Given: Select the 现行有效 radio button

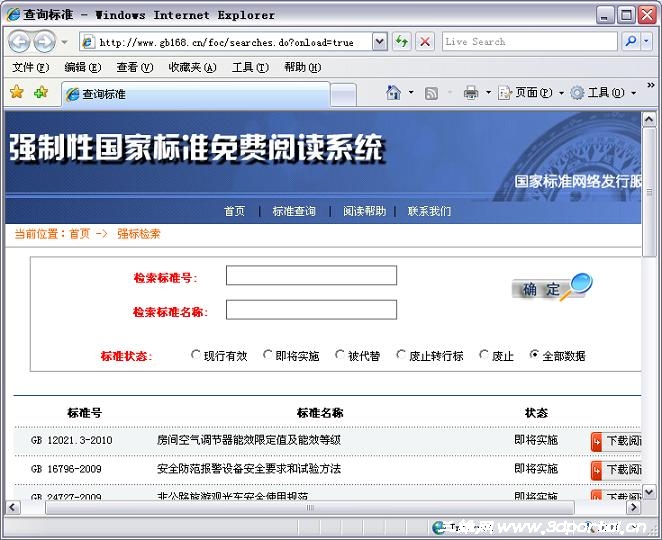Looking at the screenshot, I should click(x=195, y=354).
